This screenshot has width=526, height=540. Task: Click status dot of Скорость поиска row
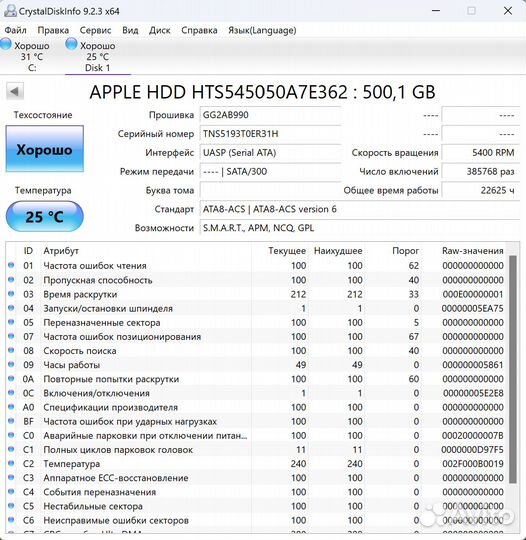click(11, 350)
